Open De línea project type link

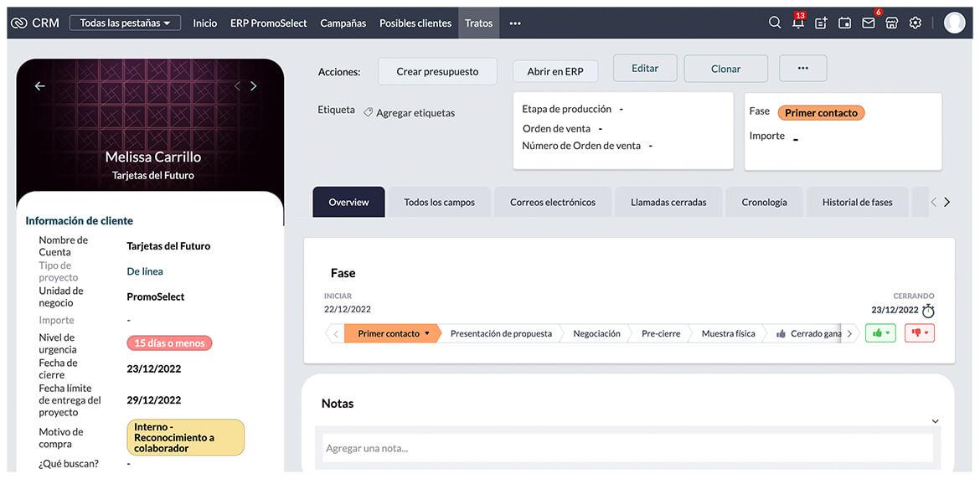pyautogui.click(x=145, y=271)
